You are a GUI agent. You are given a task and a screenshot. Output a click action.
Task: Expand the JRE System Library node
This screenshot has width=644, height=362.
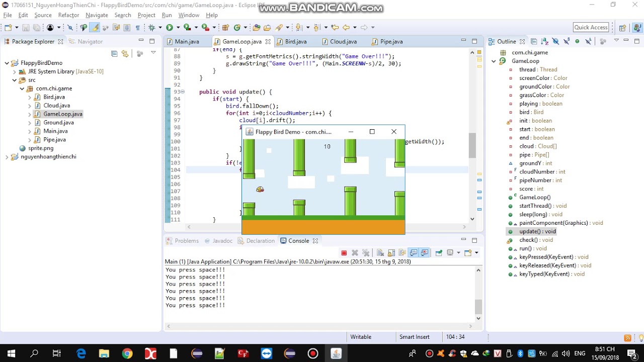point(15,71)
